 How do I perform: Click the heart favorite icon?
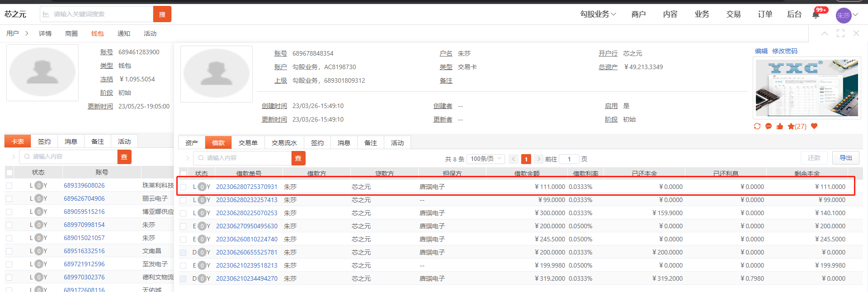(x=814, y=126)
